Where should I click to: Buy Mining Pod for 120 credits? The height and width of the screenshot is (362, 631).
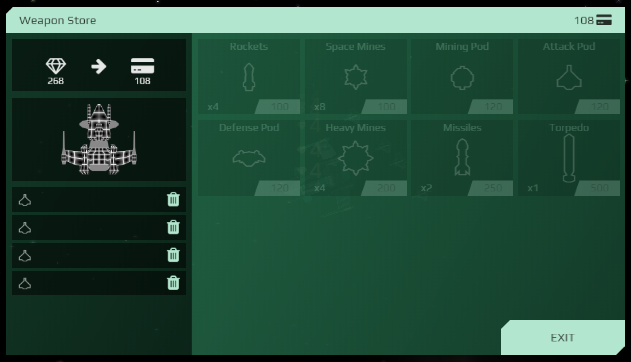[x=491, y=107]
